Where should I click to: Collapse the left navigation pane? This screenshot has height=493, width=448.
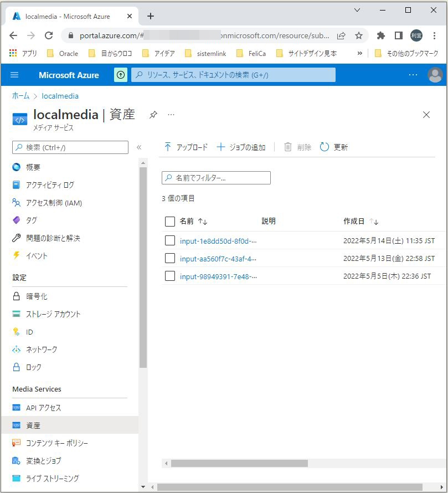coord(139,147)
